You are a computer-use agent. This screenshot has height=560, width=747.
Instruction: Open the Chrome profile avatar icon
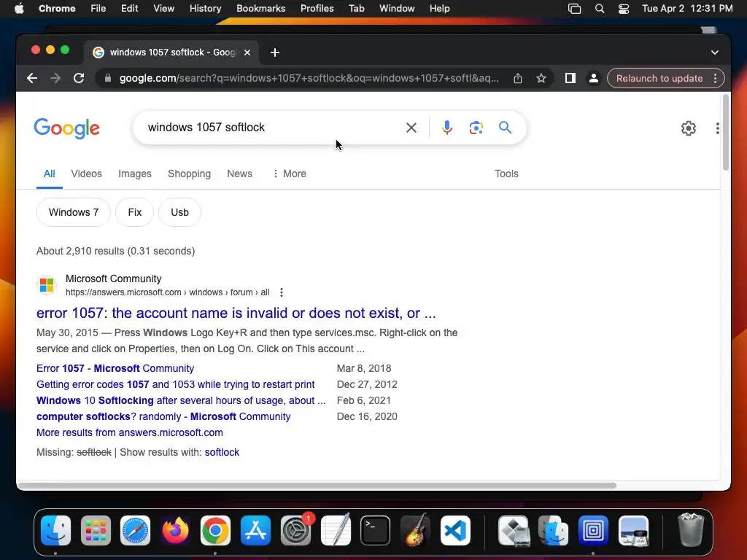594,78
